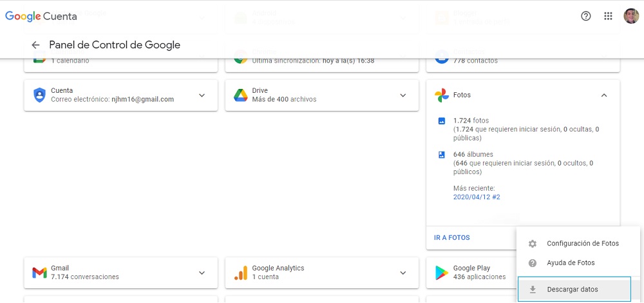Click the Gmail envelope icon
This screenshot has width=644, height=303.
(39, 273)
